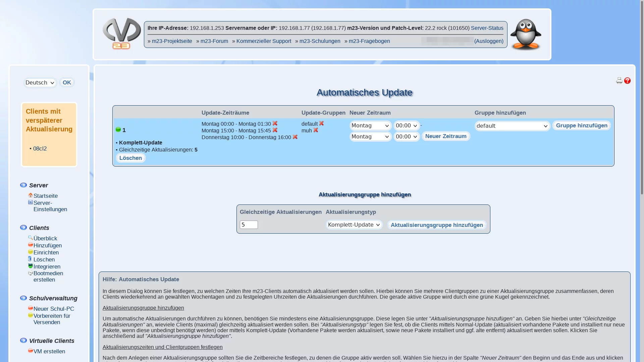Open Kommerzieller Support link

[x=264, y=41]
